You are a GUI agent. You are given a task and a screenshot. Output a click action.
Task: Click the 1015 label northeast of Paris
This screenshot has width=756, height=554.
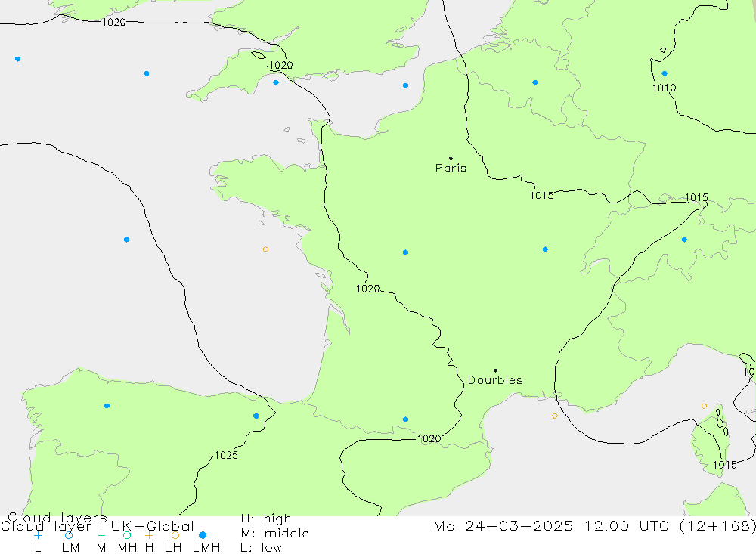tap(542, 195)
